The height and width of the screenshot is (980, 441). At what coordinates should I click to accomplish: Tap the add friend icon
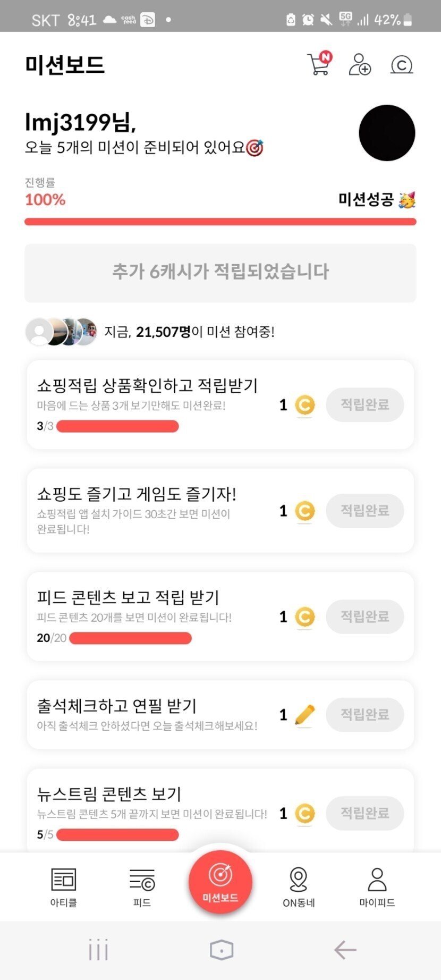tap(360, 64)
